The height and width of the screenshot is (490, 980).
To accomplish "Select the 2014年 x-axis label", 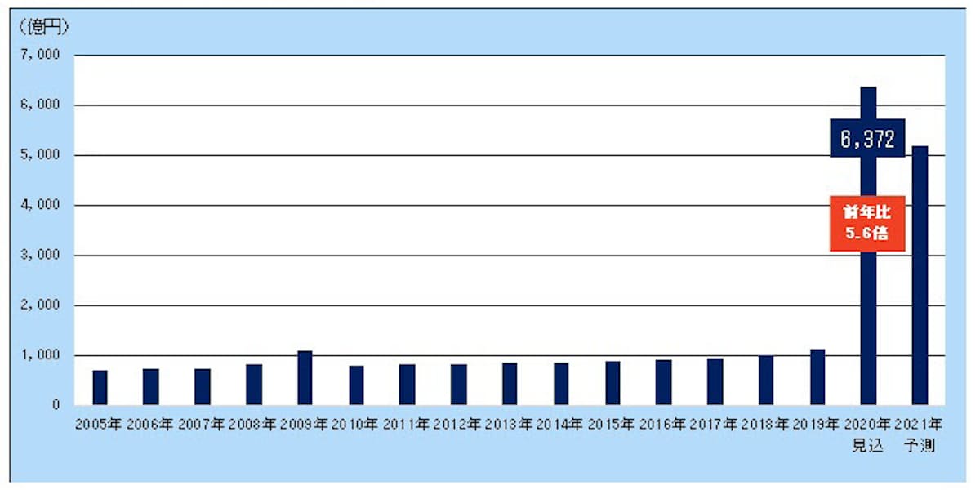I will click(x=560, y=425).
